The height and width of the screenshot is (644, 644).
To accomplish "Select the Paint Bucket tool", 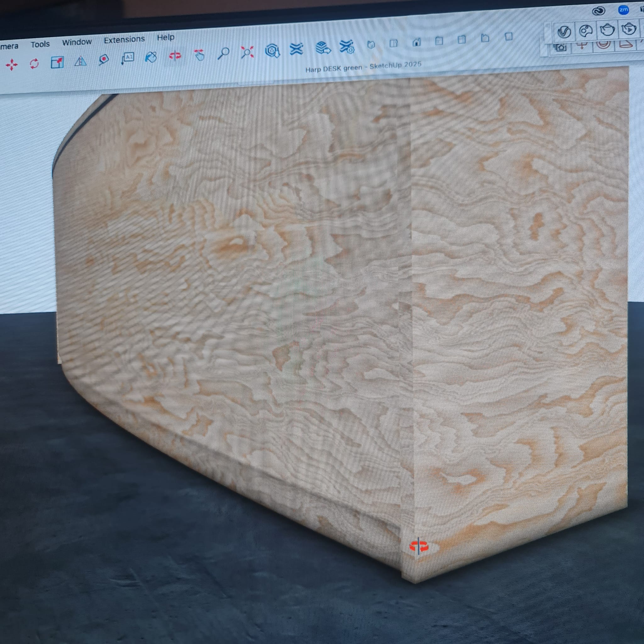I will (x=151, y=57).
